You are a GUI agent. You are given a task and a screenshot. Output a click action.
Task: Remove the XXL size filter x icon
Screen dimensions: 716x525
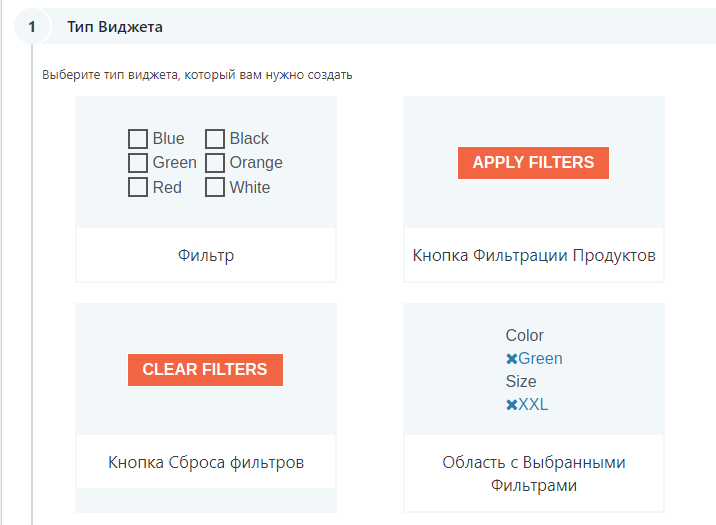511,405
